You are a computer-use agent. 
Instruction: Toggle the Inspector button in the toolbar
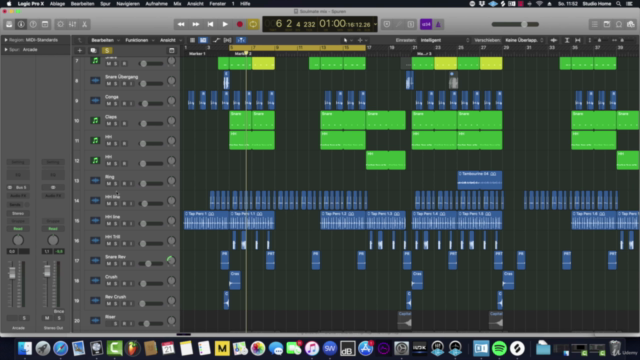tap(21, 24)
